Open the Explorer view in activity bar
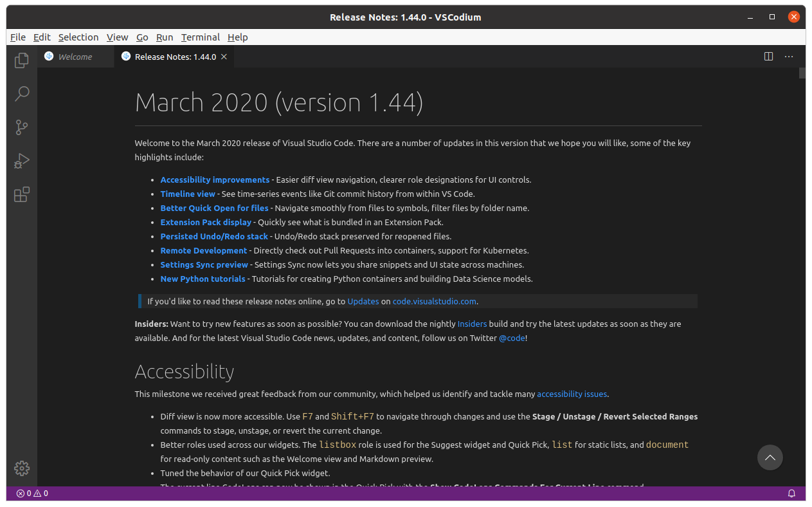 click(x=22, y=60)
